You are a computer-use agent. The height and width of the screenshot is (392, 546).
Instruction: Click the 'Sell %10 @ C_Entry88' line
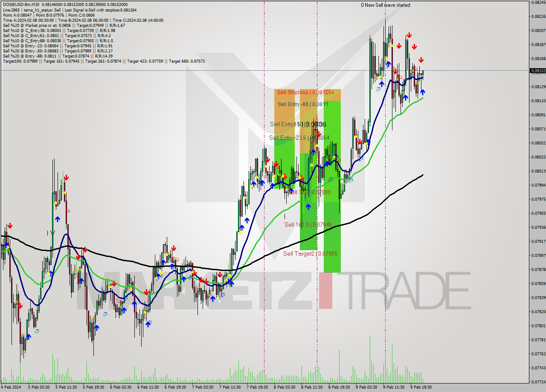58,40
